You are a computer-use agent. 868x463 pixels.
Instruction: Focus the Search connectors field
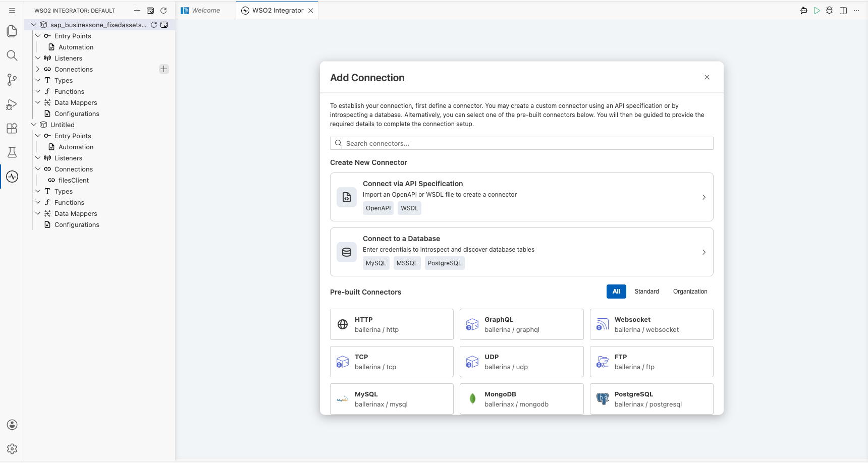[521, 143]
